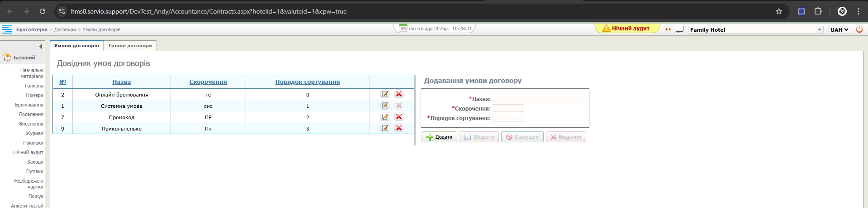Sort table by Назва column header
Viewport: 868px width, 208px height.
pyautogui.click(x=122, y=82)
